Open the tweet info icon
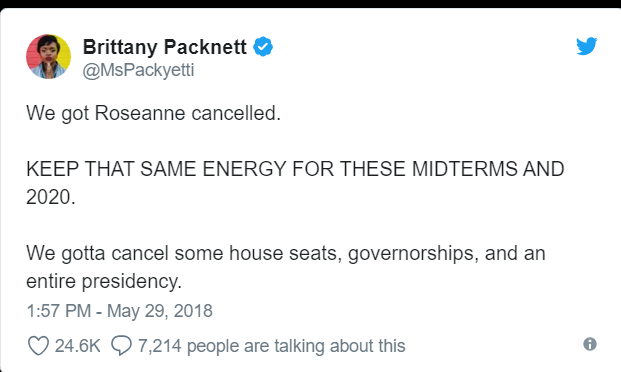Image resolution: width=621 pixels, height=372 pixels. [x=590, y=344]
